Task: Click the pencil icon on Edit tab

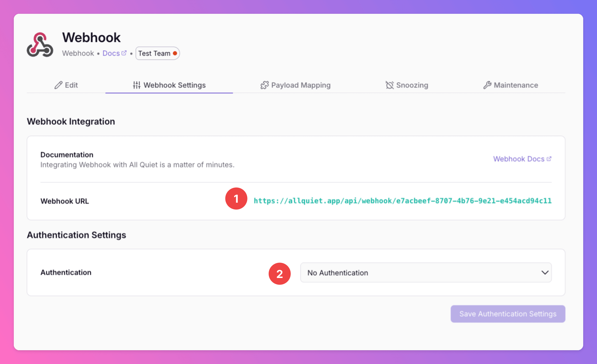Action: pos(58,85)
